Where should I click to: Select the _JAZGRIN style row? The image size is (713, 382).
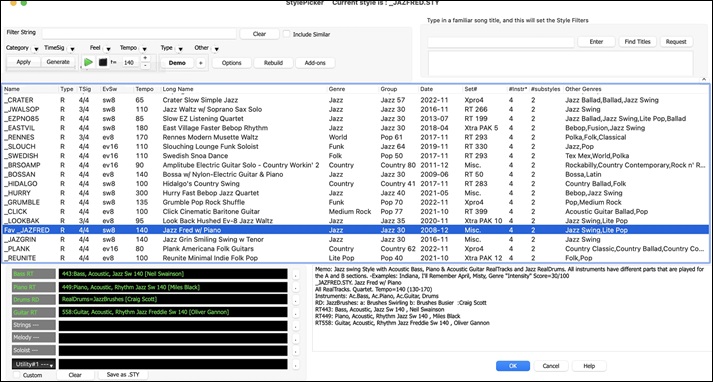[356, 239]
